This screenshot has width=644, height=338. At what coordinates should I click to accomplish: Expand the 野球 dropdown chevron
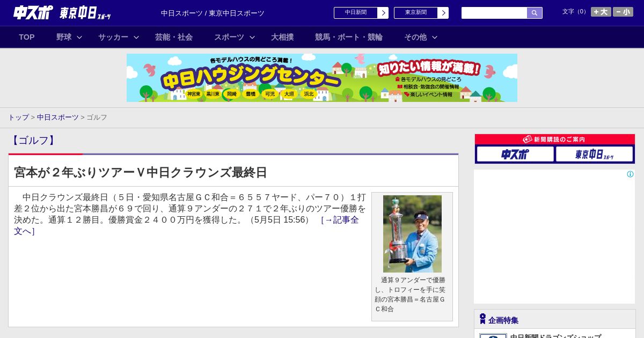pyautogui.click(x=79, y=37)
